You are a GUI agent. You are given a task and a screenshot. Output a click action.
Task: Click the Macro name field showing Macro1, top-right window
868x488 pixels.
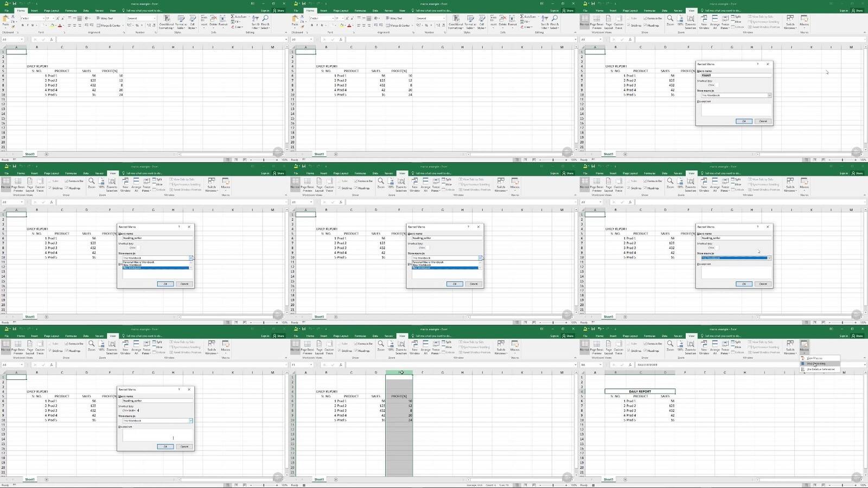click(735, 75)
